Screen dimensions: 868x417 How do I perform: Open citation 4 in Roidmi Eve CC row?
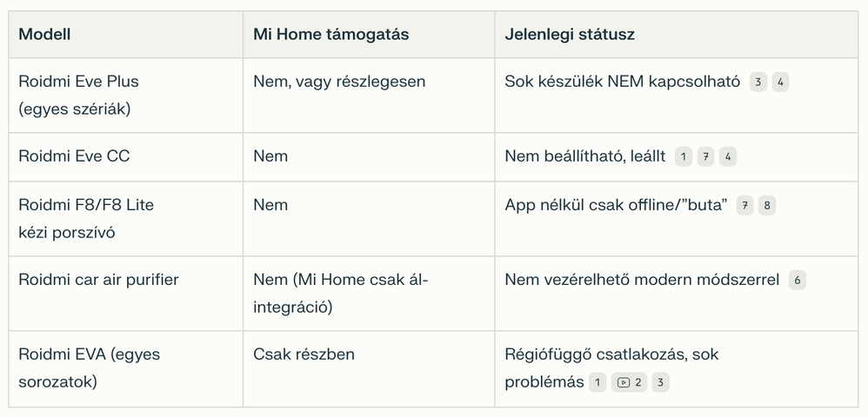point(728,157)
